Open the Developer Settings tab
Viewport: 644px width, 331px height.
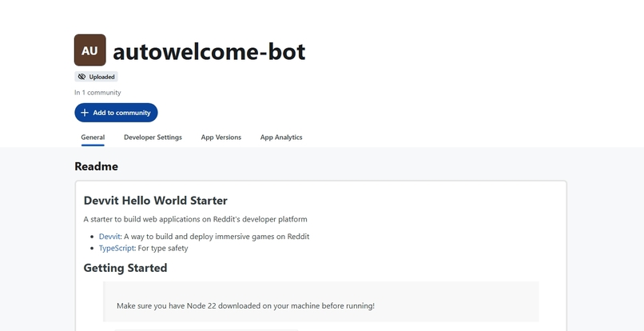[x=153, y=138]
